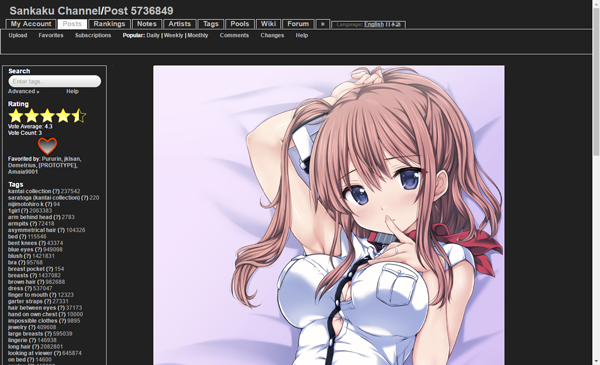This screenshot has height=365, width=600.
Task: View Daily popular posts
Action: pyautogui.click(x=153, y=35)
